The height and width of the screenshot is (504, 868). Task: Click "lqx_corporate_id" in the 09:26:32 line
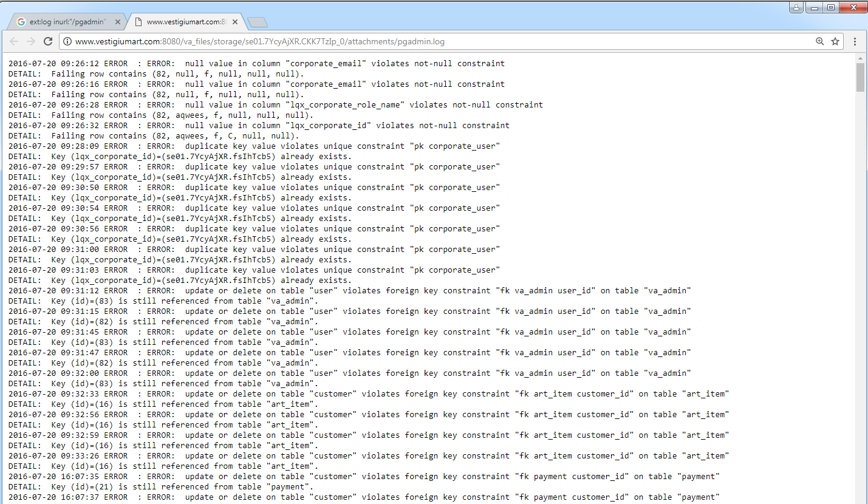click(331, 125)
